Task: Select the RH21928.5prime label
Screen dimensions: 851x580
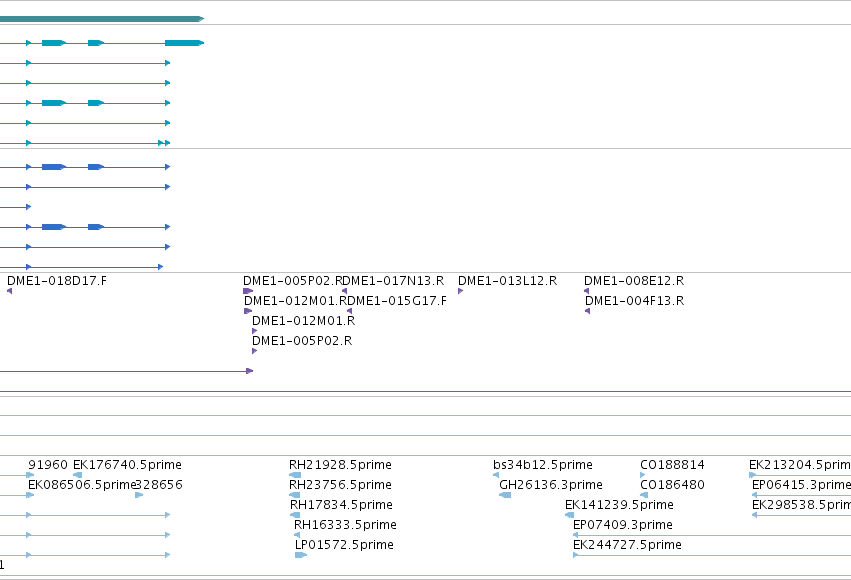Action: [340, 465]
